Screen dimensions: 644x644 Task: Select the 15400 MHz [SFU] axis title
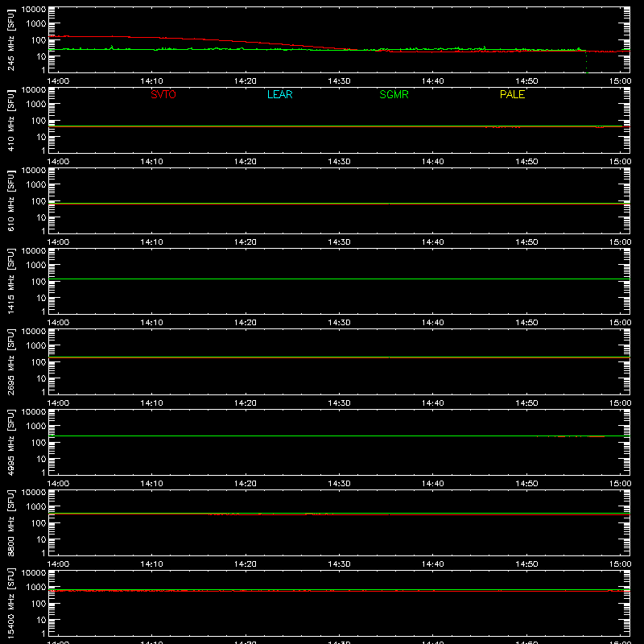(x=10, y=604)
